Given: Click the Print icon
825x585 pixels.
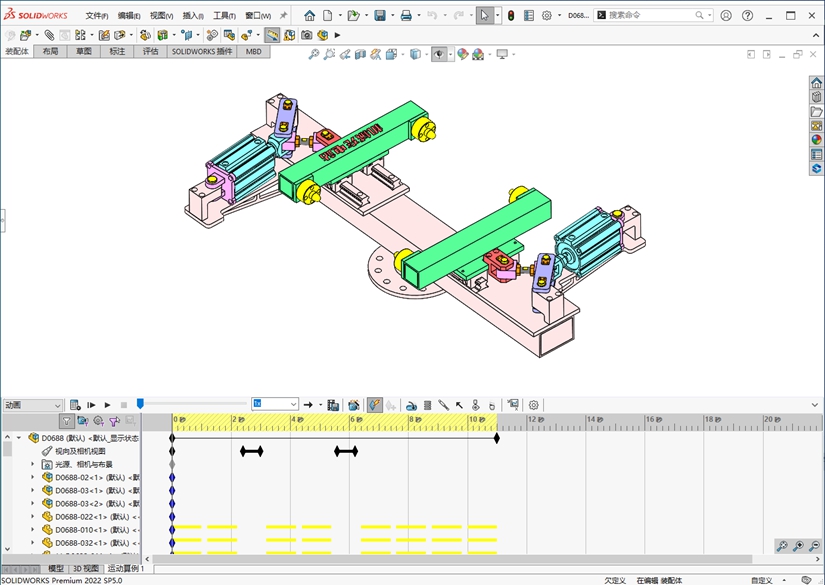Looking at the screenshot, I should click(406, 16).
